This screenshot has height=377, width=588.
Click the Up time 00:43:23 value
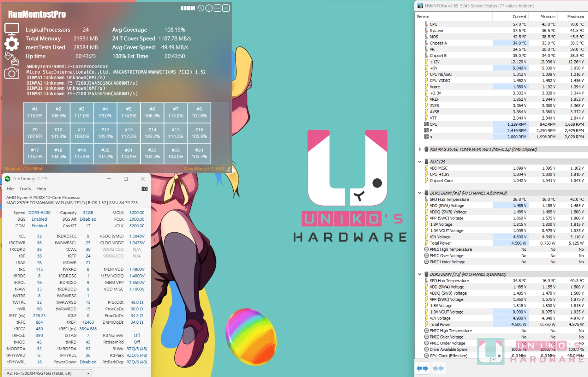(x=85, y=56)
